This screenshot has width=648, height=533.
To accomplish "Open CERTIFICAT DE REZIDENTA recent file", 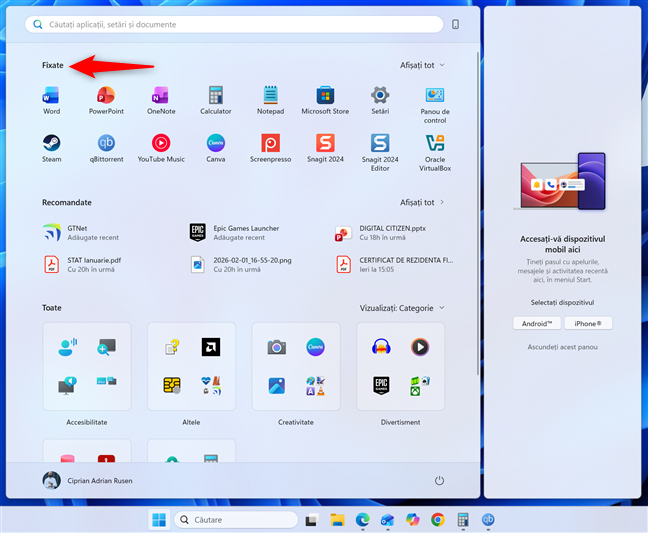I will [x=397, y=264].
